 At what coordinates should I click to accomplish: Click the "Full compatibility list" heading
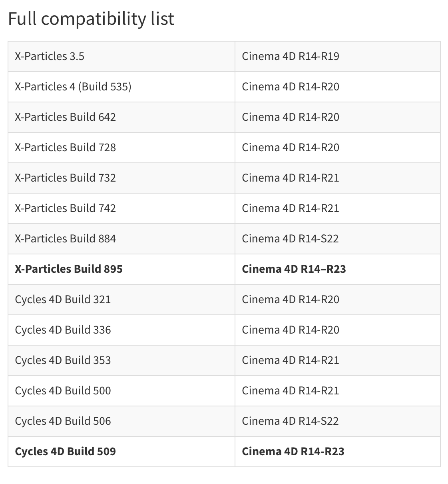[x=91, y=19]
